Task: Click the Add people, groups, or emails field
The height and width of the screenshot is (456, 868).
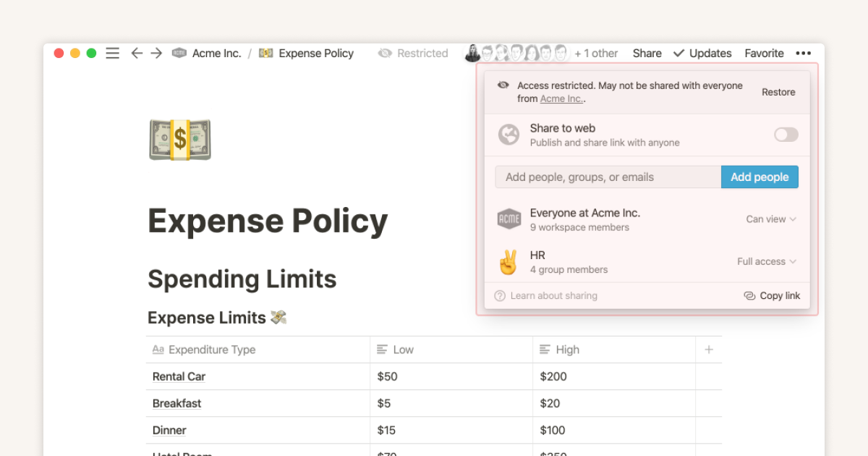Action: (608, 177)
